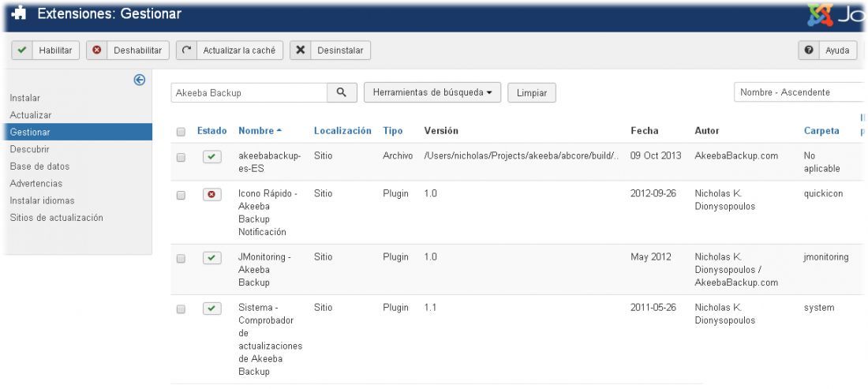This screenshot has height=389, width=868.
Task: Click the magnifier search icon button
Action: [x=342, y=93]
